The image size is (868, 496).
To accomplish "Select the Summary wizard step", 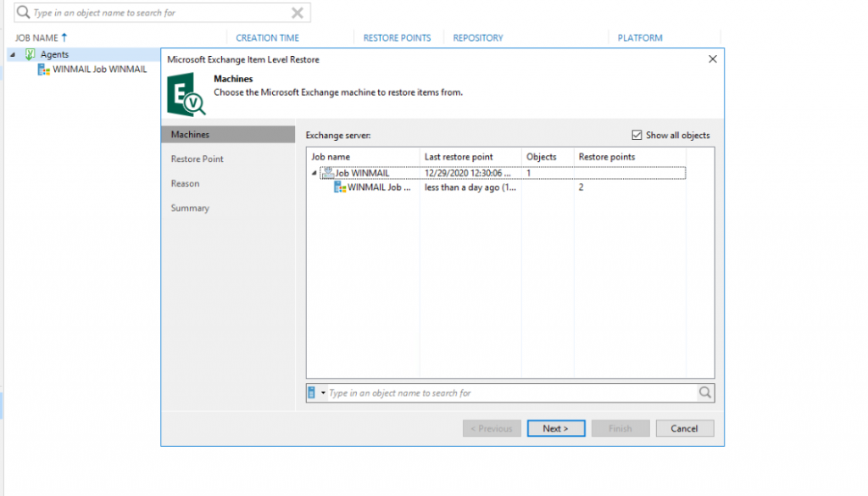I will click(x=190, y=209).
